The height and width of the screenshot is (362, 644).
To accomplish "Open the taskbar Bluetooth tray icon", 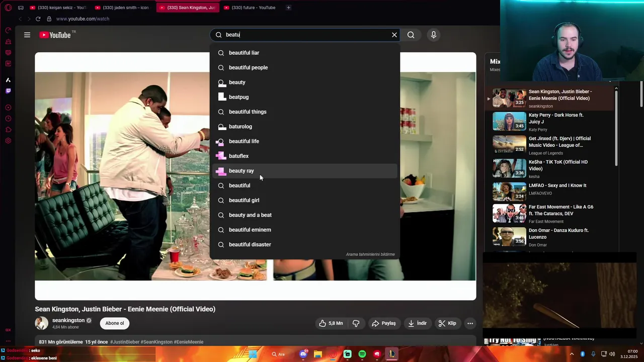I will [583, 354].
